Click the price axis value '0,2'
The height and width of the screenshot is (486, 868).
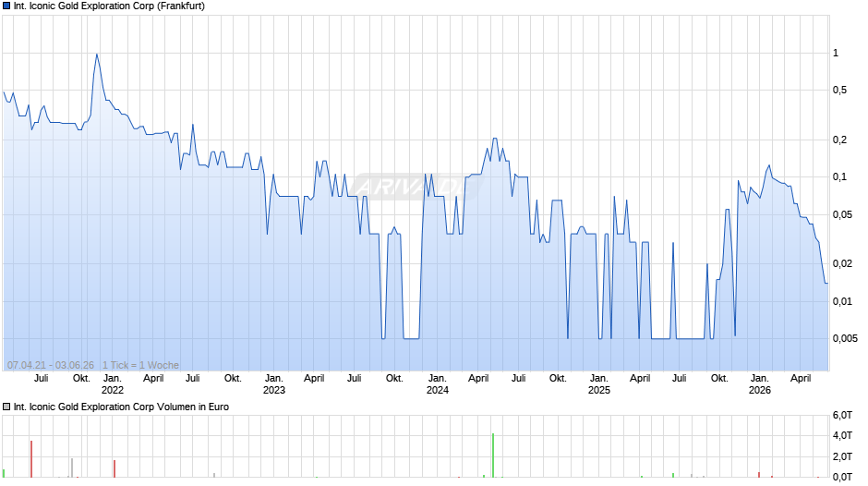[839, 140]
